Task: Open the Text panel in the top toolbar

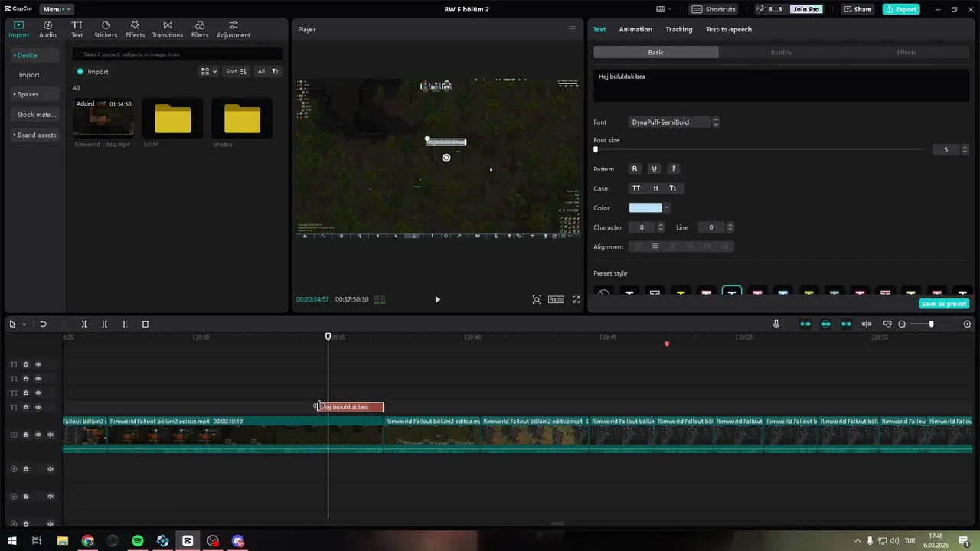Action: coord(77,30)
